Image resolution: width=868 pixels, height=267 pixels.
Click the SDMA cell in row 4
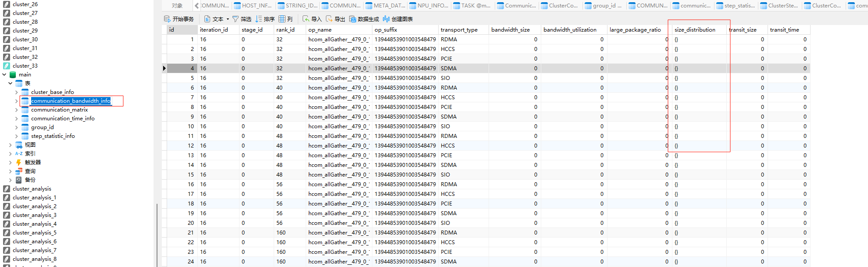click(x=463, y=69)
